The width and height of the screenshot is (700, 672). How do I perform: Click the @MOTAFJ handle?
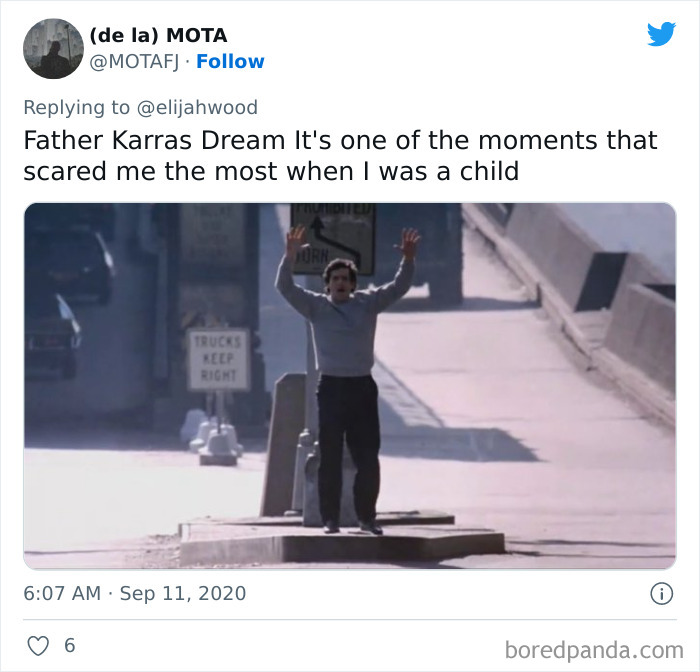coord(134,62)
